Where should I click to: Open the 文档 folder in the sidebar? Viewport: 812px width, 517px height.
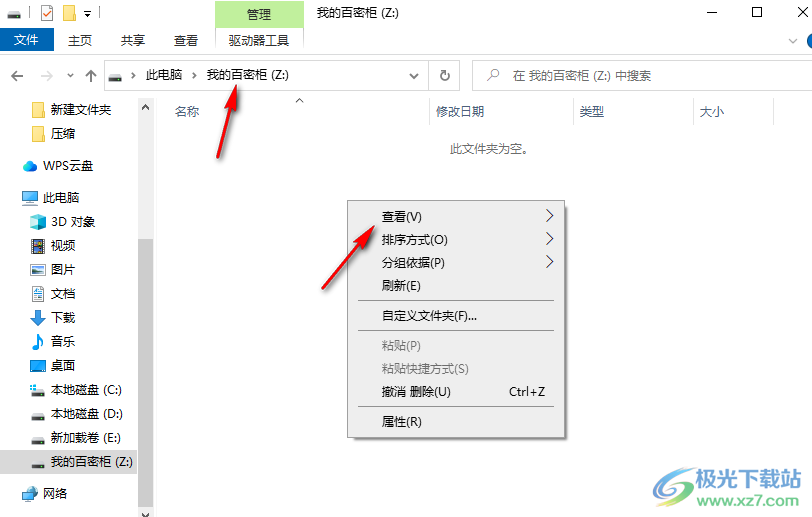(x=63, y=294)
